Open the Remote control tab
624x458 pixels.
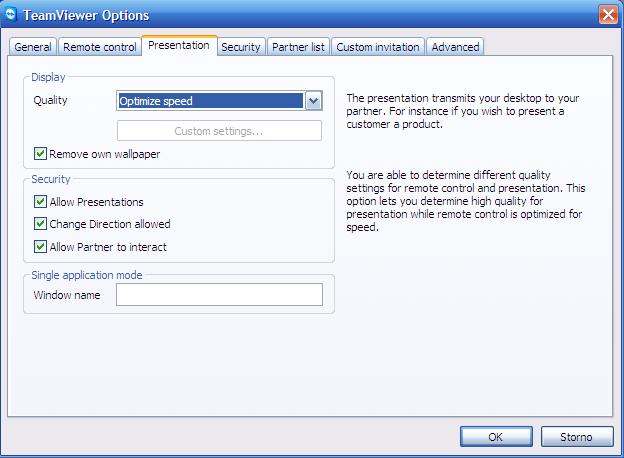[x=99, y=47]
